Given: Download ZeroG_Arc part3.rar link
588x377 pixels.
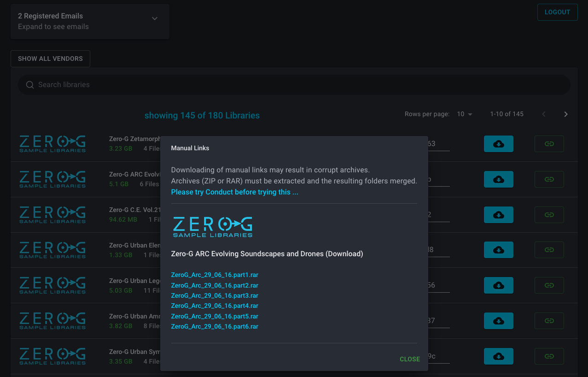Looking at the screenshot, I should 215,296.
